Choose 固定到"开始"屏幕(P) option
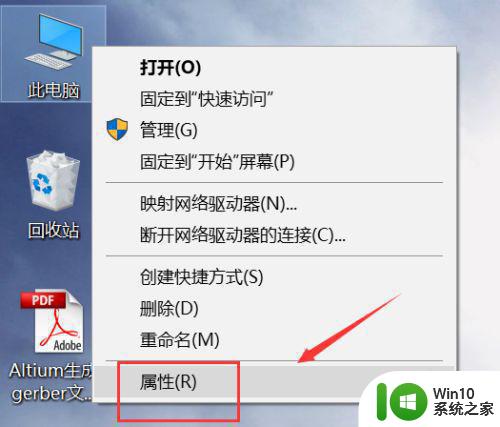This screenshot has width=500, height=427. pyautogui.click(x=217, y=161)
